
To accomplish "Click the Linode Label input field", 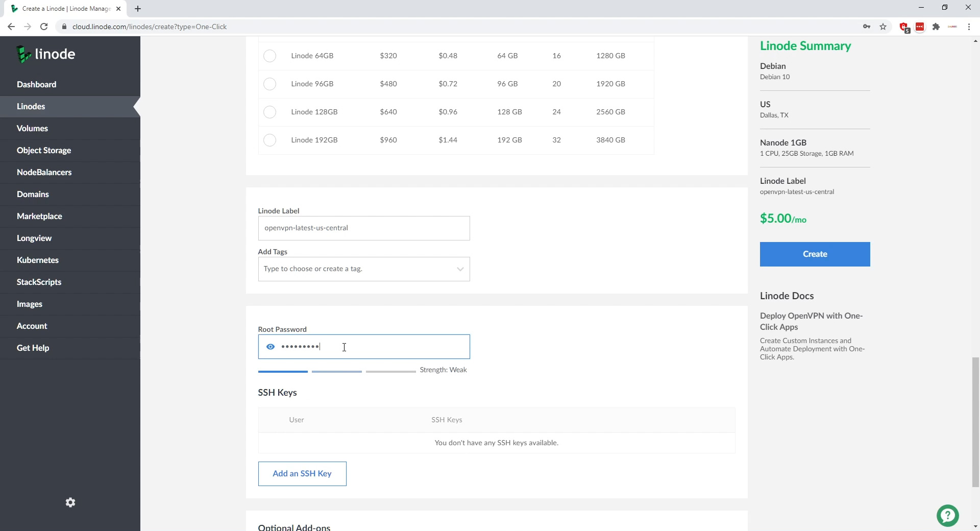I will point(364,228).
